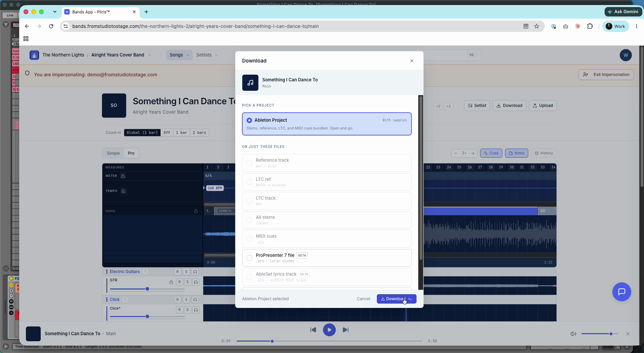Close the bottom player bar
The image size is (644, 353).
628,334
